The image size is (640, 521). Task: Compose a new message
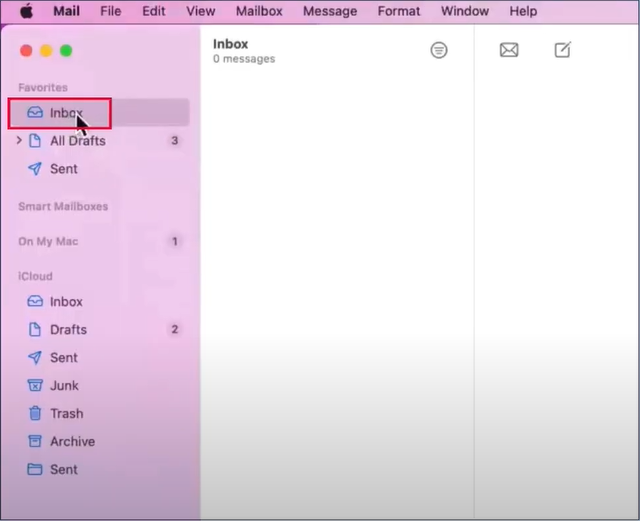[562, 50]
